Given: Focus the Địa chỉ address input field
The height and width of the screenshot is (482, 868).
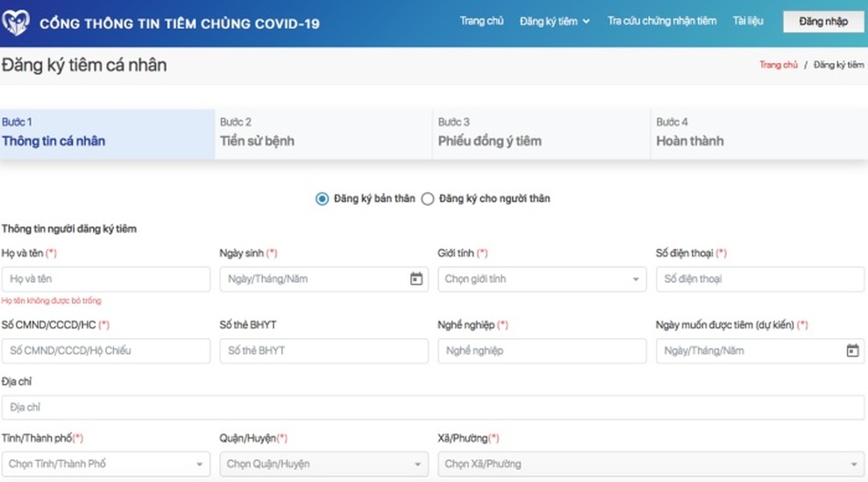Looking at the screenshot, I should point(433,408).
